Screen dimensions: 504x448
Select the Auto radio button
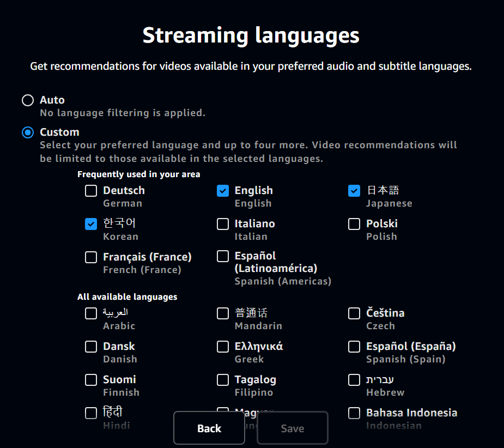click(x=28, y=100)
